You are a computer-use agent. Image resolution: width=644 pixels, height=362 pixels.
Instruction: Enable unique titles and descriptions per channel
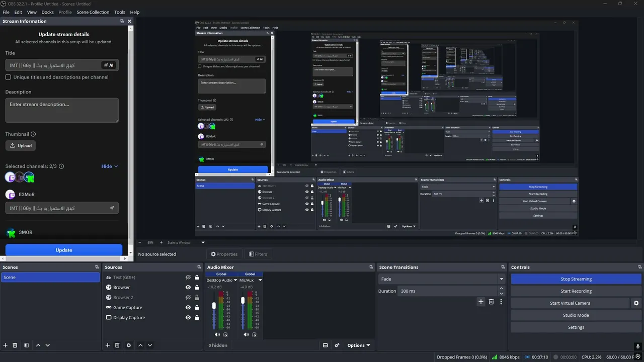[8, 77]
